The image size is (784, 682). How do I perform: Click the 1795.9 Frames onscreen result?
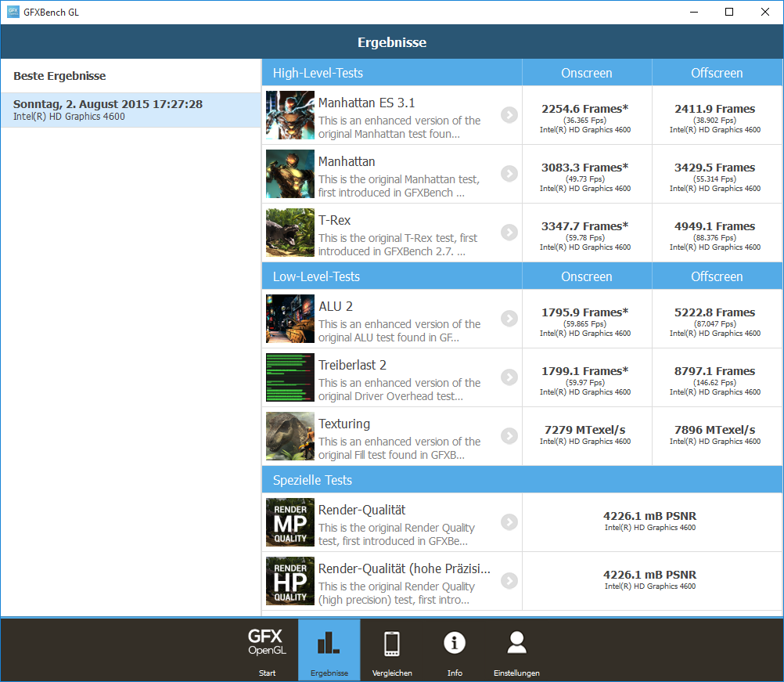click(x=585, y=312)
